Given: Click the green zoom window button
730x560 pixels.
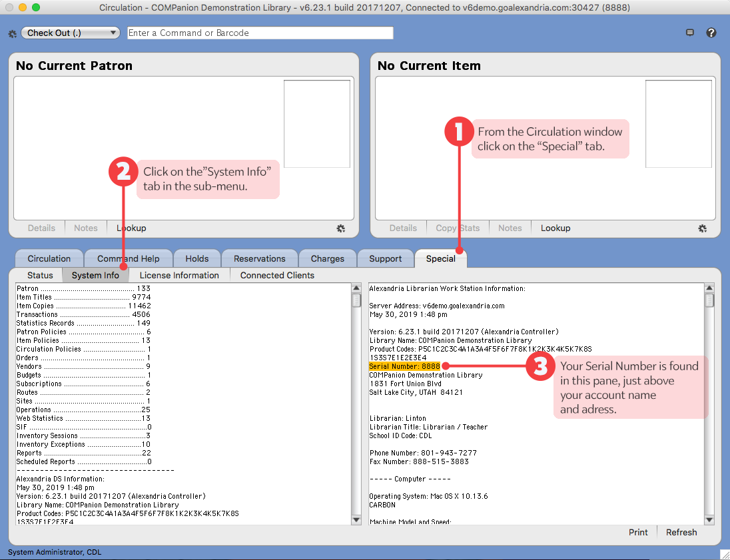Looking at the screenshot, I should coord(36,7).
